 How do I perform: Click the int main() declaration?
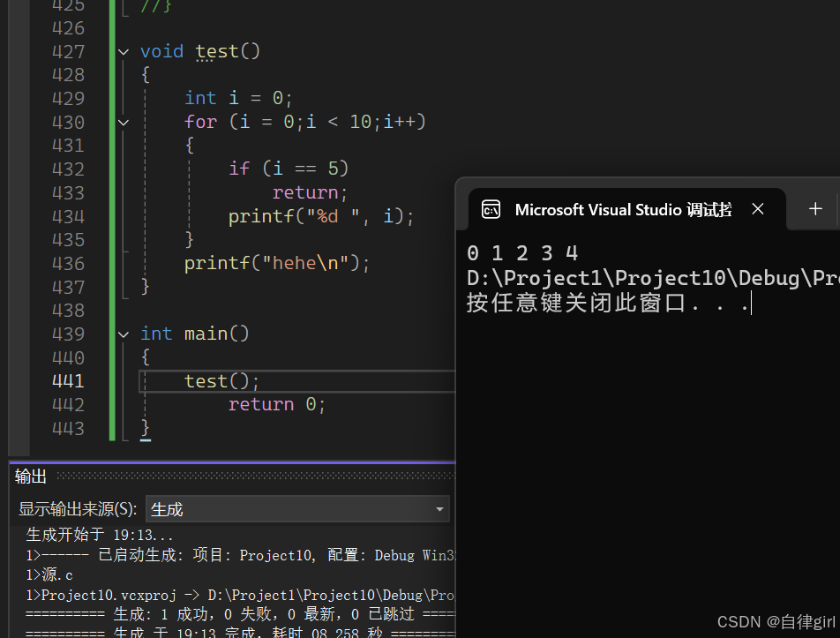pyautogui.click(x=195, y=334)
